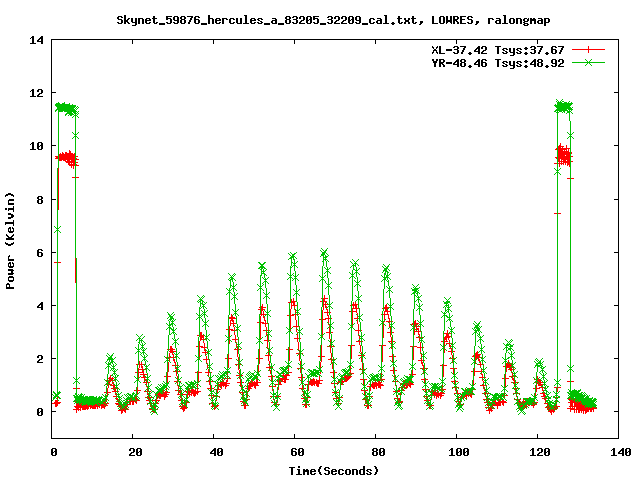Click the green calibration plateau at the plot start
Viewport: 640px width, 480px height.
pyautogui.click(x=67, y=108)
